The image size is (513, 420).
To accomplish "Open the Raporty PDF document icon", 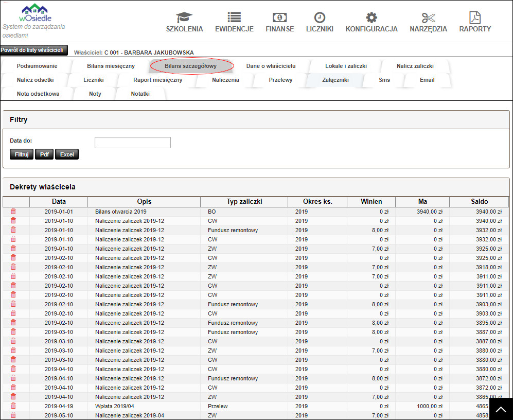I will tap(475, 17).
